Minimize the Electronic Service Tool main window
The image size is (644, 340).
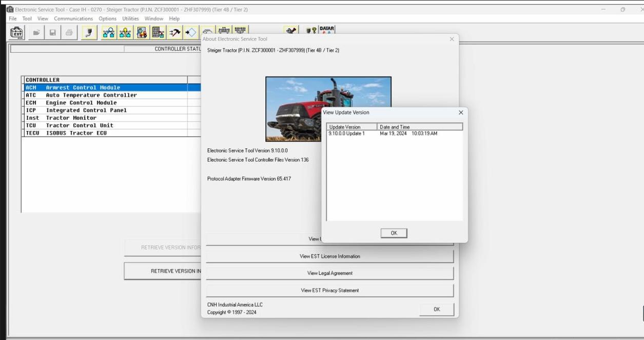603,9
